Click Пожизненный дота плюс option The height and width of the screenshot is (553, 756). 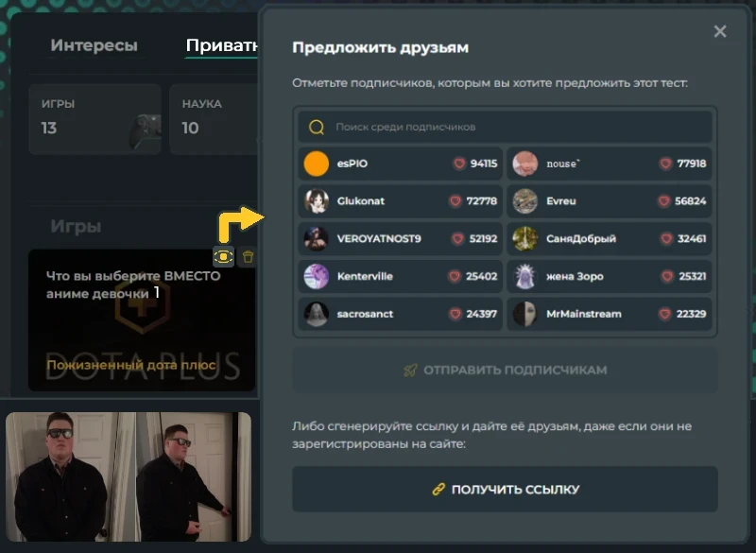point(130,365)
